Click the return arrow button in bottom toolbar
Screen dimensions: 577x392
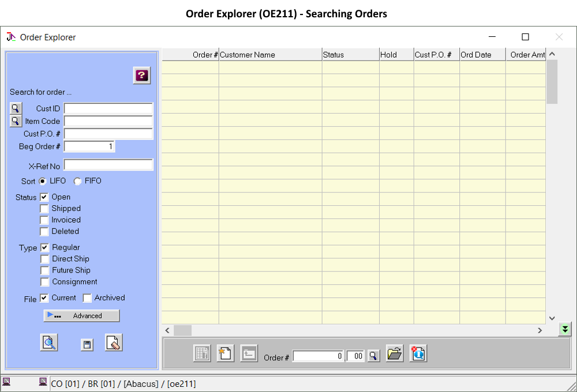tap(249, 353)
